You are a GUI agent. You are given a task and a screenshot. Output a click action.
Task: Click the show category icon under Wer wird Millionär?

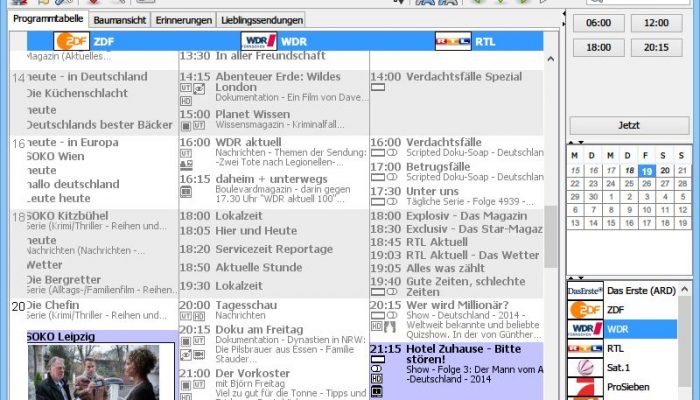tap(390, 327)
